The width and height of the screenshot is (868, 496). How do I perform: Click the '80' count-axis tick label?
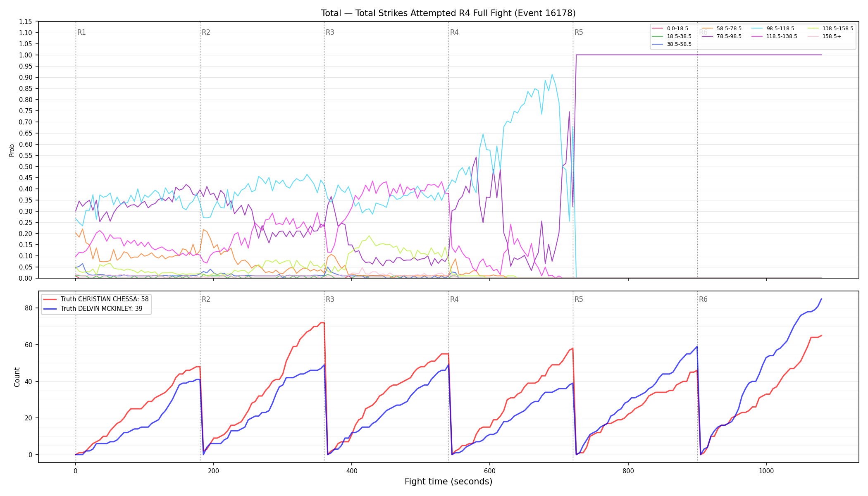(x=29, y=308)
